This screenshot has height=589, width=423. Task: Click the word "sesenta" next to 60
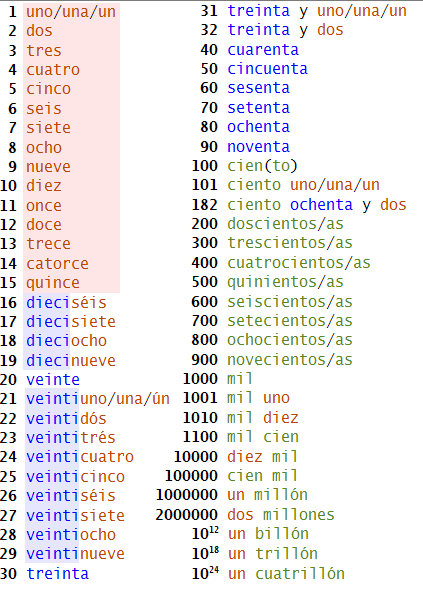258,88
